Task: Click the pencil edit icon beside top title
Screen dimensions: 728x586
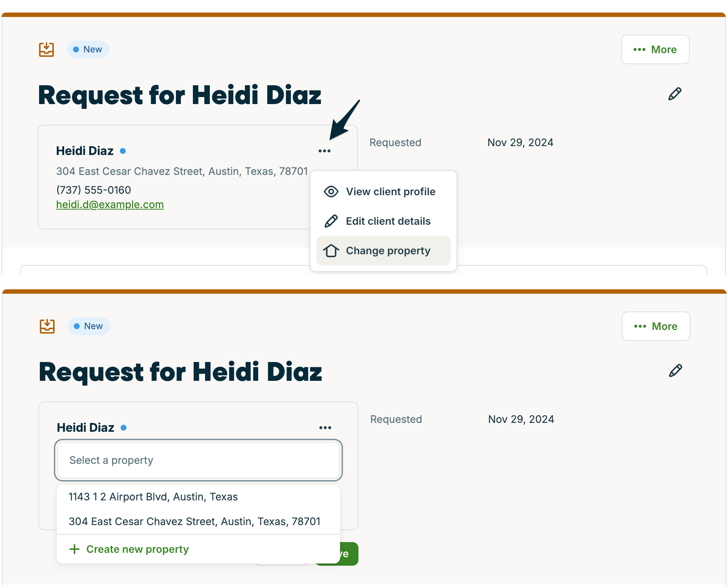Action: (x=675, y=94)
